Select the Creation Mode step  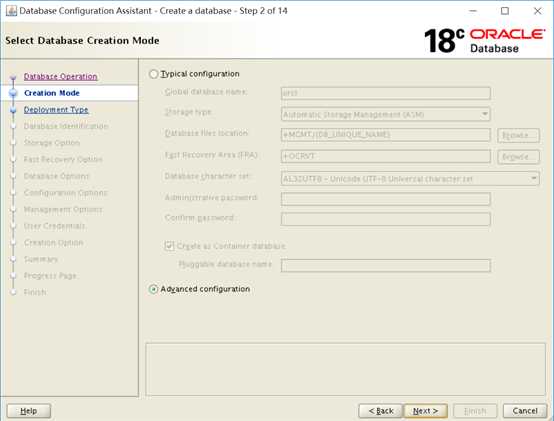point(52,93)
